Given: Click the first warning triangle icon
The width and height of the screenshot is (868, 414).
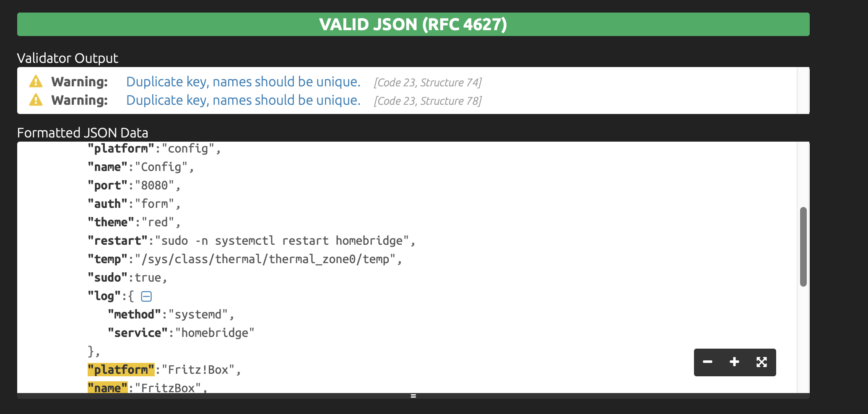Looking at the screenshot, I should coord(36,81).
